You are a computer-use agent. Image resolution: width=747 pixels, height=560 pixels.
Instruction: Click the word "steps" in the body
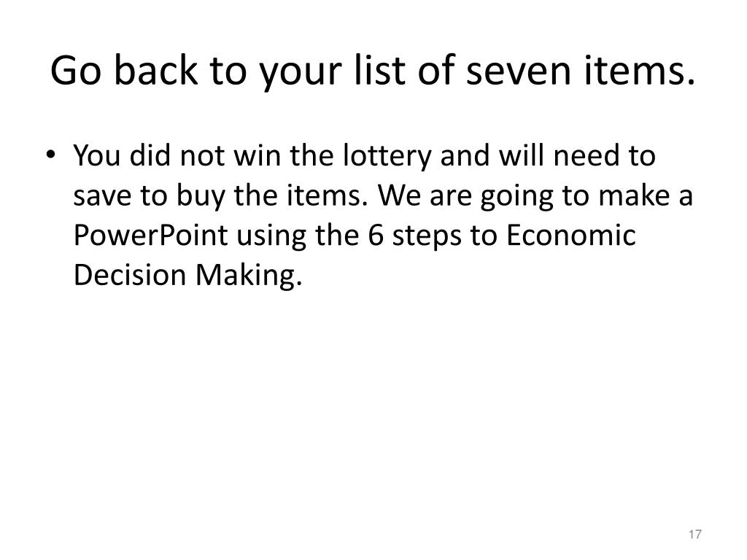pos(427,238)
